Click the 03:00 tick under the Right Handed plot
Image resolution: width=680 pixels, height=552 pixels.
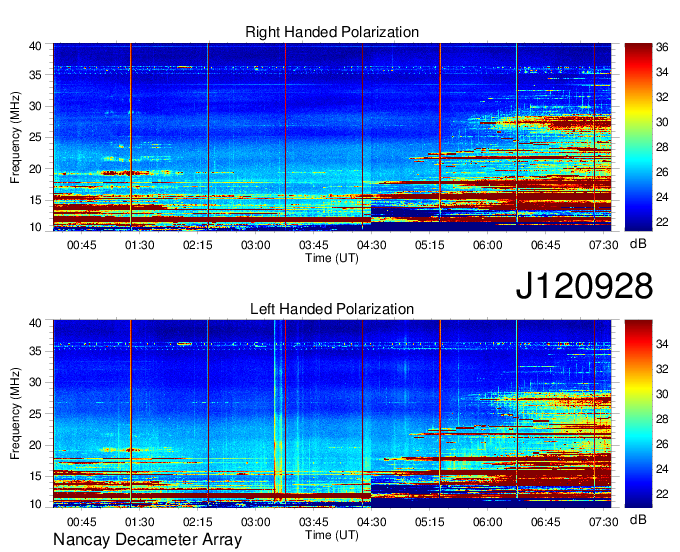pos(255,245)
